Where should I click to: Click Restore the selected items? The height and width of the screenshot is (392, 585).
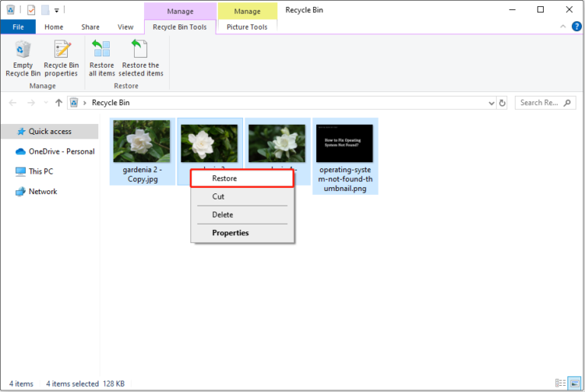(x=141, y=58)
